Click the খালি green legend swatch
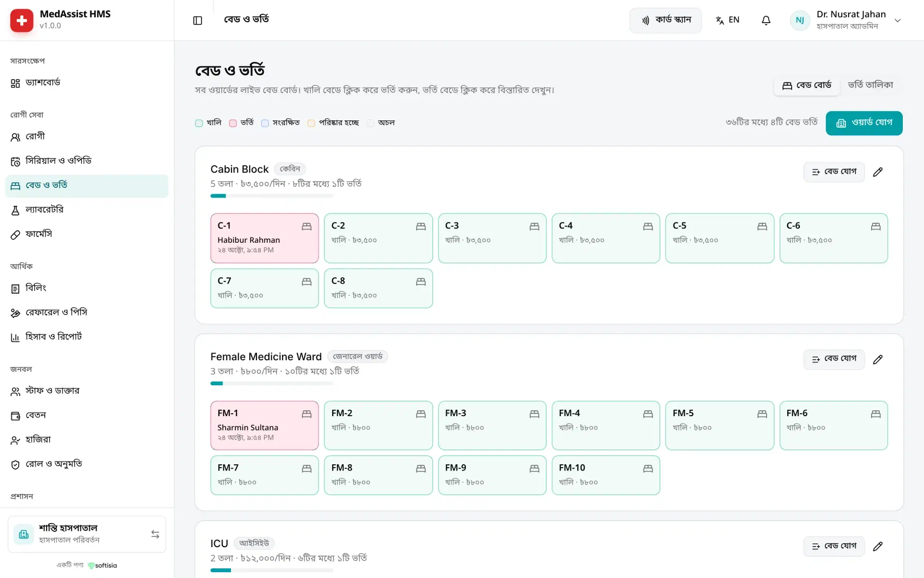 199,123
